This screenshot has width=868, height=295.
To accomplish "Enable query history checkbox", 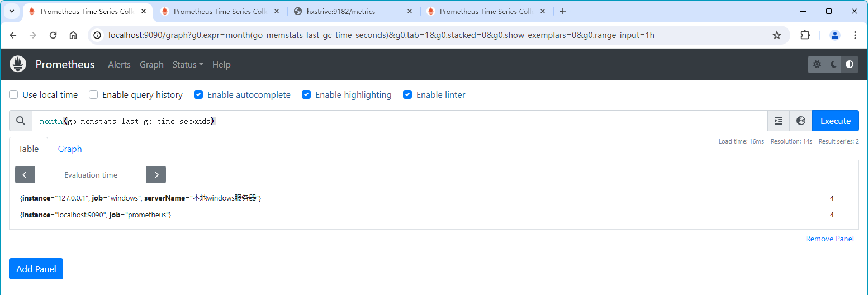I will (93, 94).
